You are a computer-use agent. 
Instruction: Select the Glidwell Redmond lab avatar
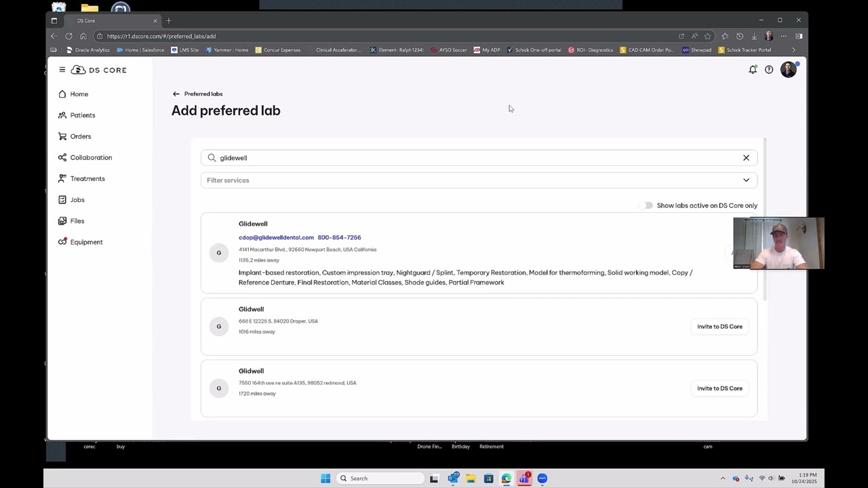tap(218, 388)
